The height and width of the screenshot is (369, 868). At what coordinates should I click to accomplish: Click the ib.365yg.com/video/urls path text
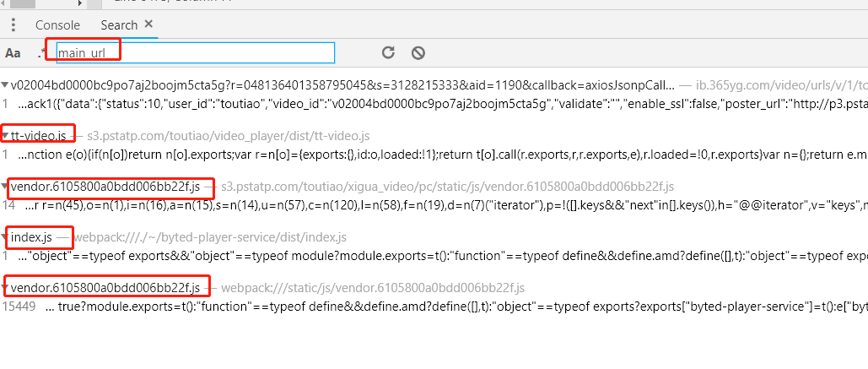tap(781, 84)
